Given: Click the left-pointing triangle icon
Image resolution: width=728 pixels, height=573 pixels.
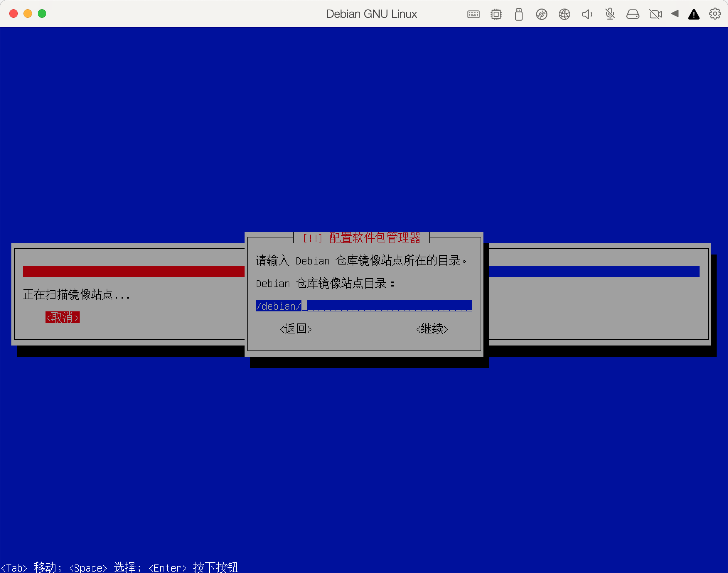Looking at the screenshot, I should (675, 14).
